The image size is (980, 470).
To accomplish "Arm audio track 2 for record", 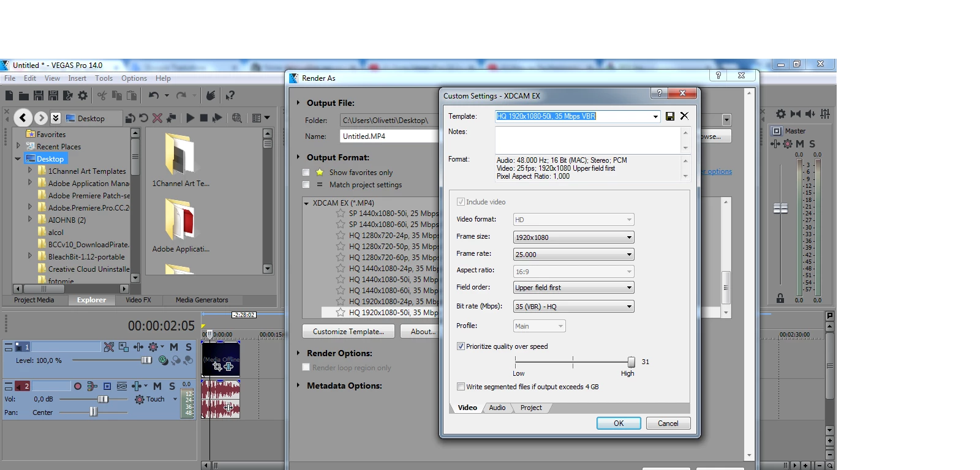I will [78, 386].
